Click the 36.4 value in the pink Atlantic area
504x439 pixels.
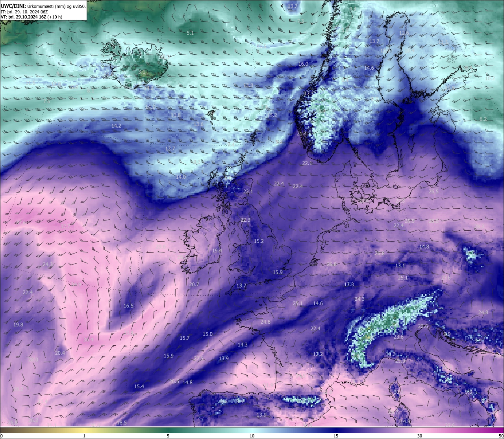tap(89, 339)
